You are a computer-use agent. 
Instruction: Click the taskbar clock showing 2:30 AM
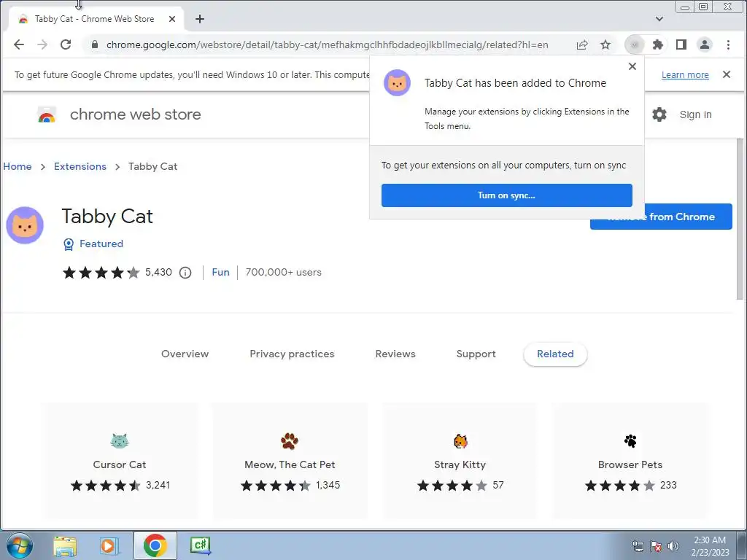pyautogui.click(x=710, y=545)
